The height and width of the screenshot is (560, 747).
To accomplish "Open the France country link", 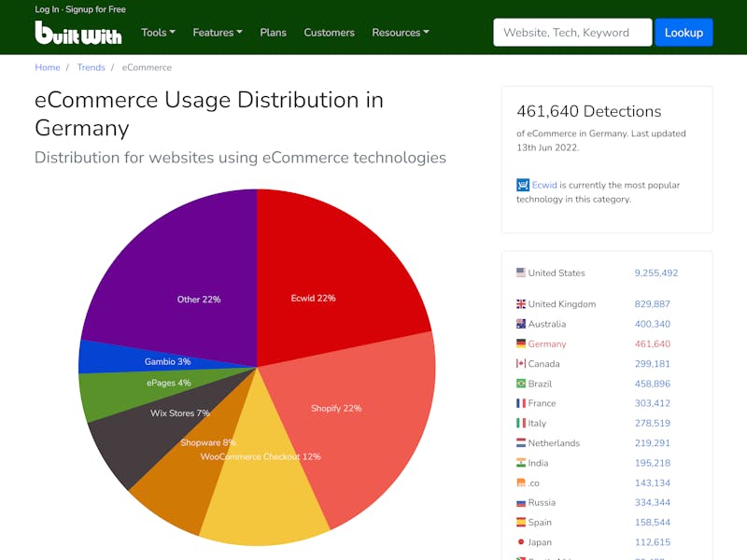I will pyautogui.click(x=543, y=403).
